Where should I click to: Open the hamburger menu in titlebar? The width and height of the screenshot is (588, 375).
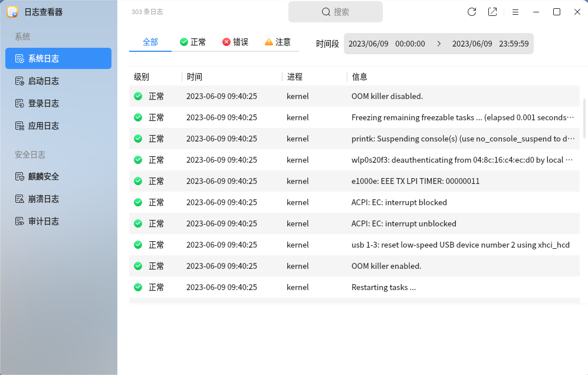(x=515, y=12)
